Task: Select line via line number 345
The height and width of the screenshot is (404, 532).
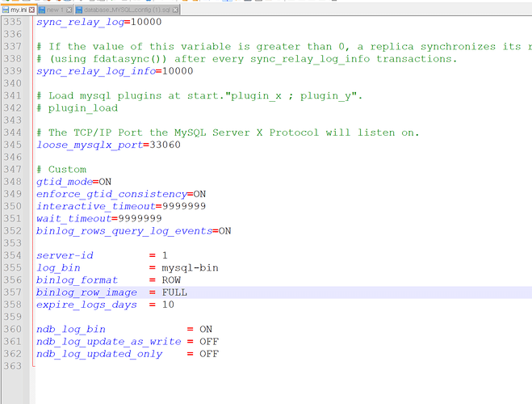Action: [x=13, y=145]
